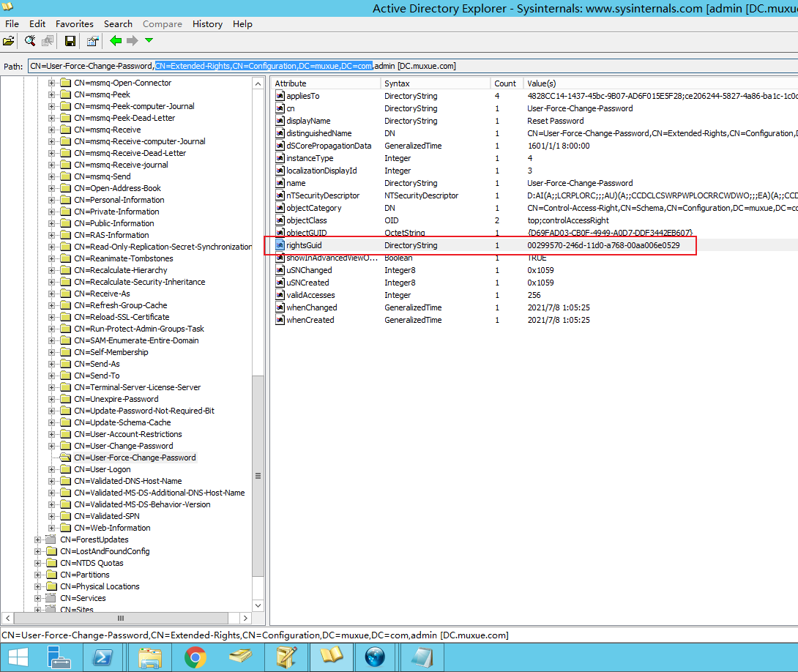Expand the CN=Partitions container
798x672 pixels.
(x=37, y=575)
